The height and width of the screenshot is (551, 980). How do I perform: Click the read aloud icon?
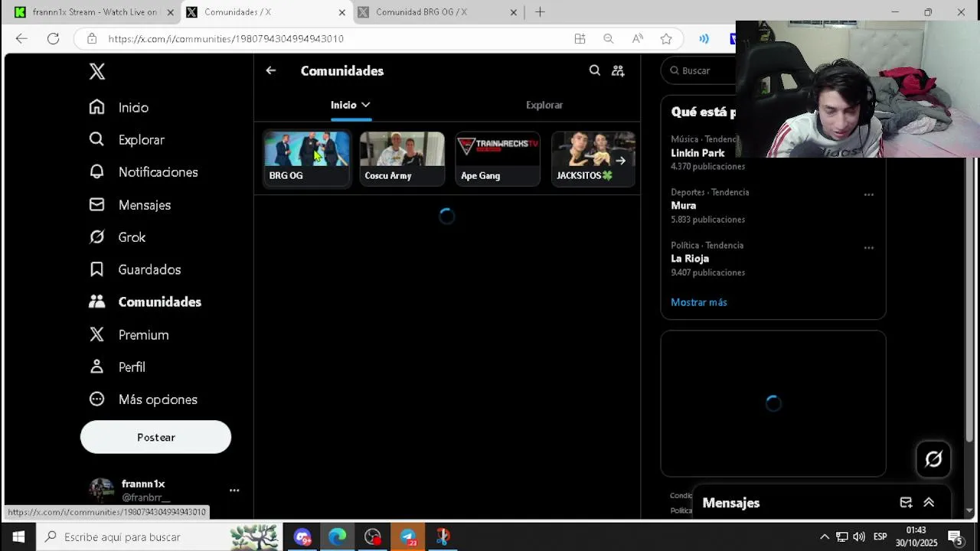pos(637,38)
